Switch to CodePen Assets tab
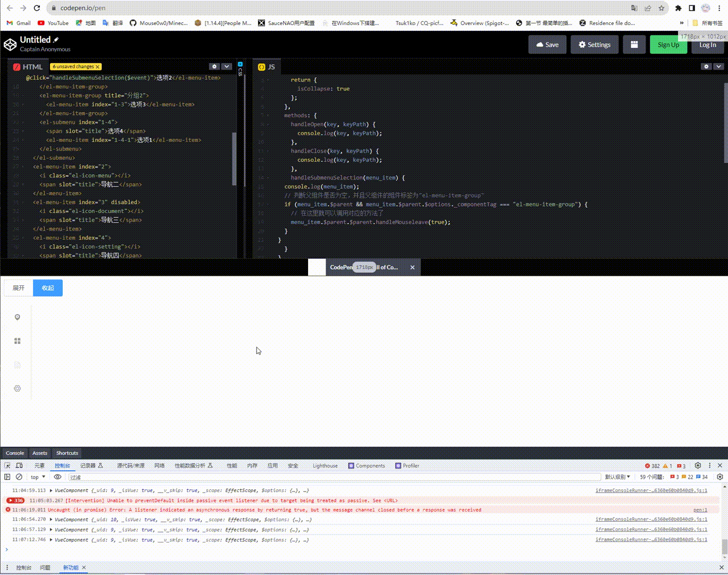Viewport: 728px width, 575px height. tap(40, 453)
